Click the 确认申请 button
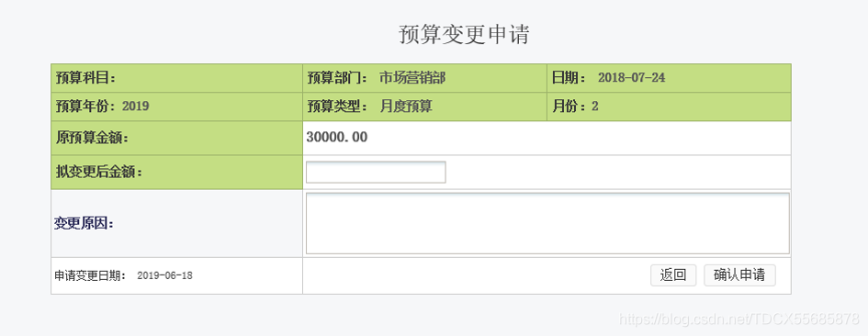 click(739, 275)
